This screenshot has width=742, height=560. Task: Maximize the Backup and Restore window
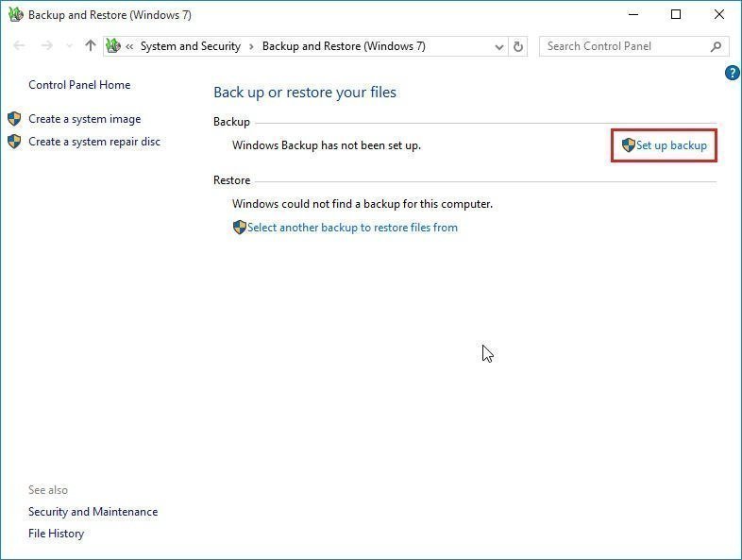tap(676, 15)
